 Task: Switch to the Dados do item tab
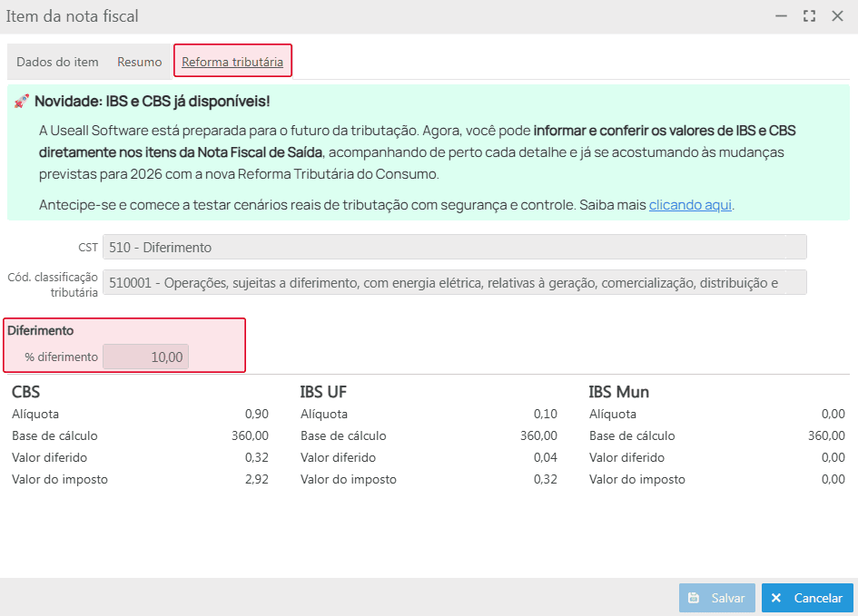coord(57,62)
